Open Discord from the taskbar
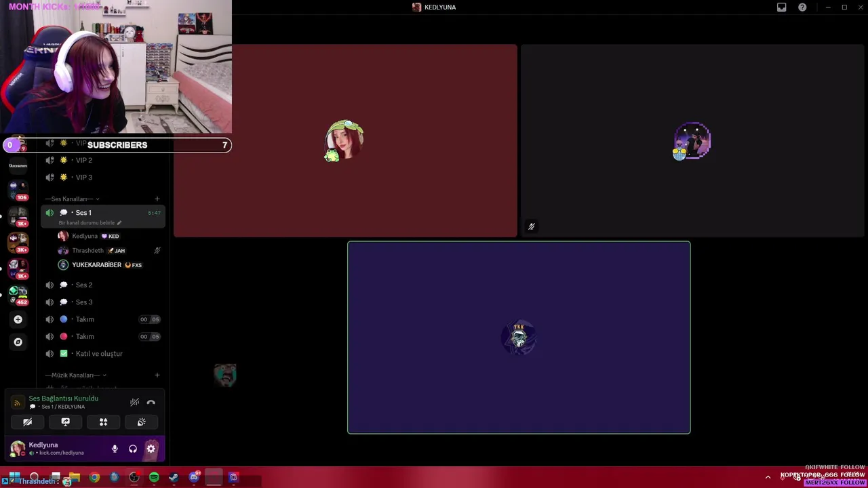This screenshot has width=868, height=488. 194,478
